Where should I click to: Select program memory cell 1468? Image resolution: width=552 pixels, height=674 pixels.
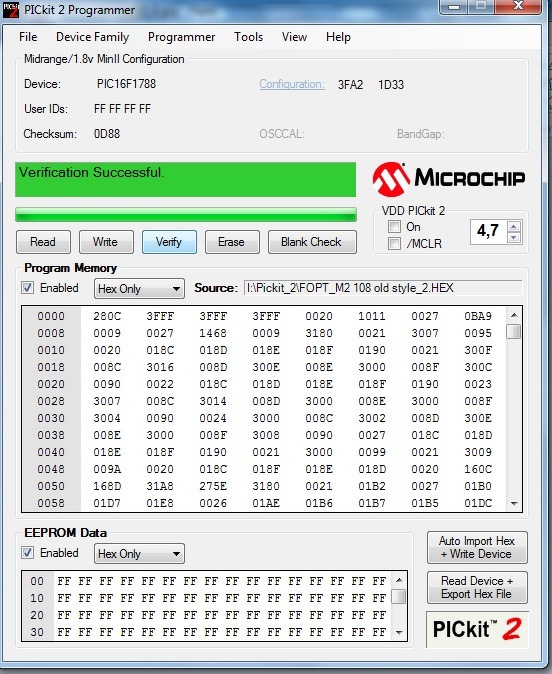pos(213,333)
